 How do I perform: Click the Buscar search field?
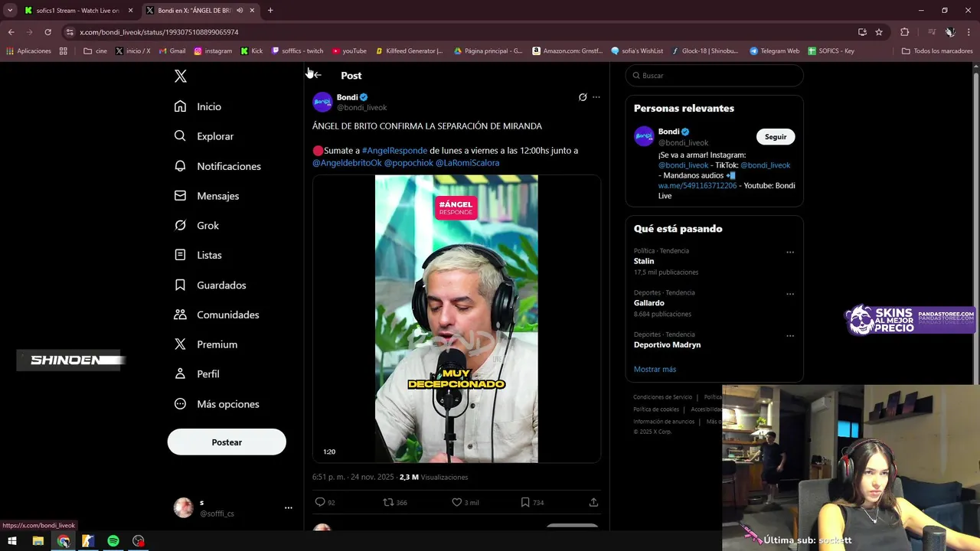click(714, 76)
